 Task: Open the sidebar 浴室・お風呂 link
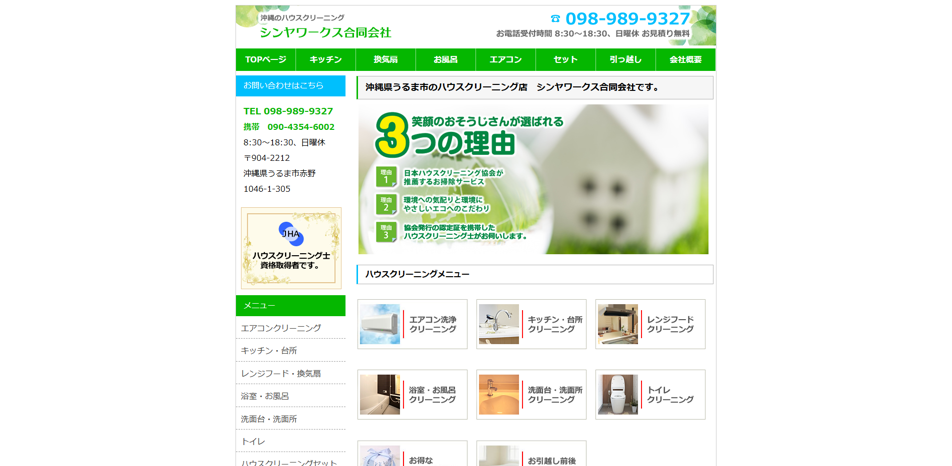point(265,396)
